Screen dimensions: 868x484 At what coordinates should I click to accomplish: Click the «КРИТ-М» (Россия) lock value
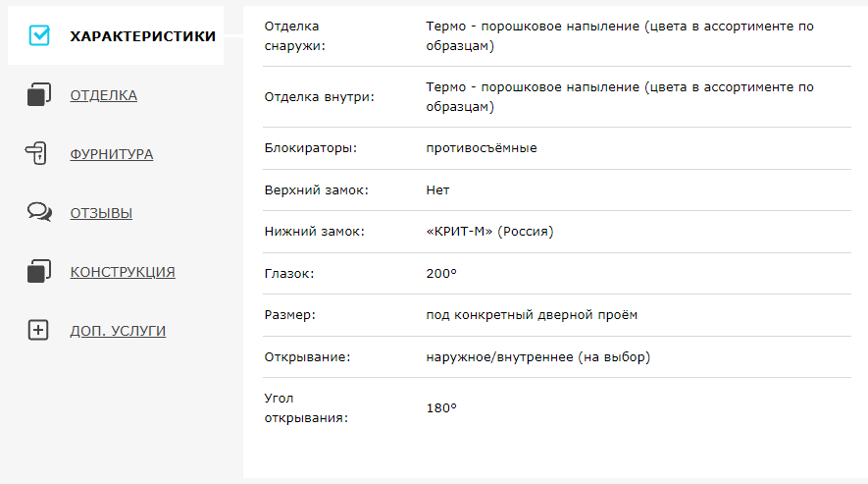[490, 232]
